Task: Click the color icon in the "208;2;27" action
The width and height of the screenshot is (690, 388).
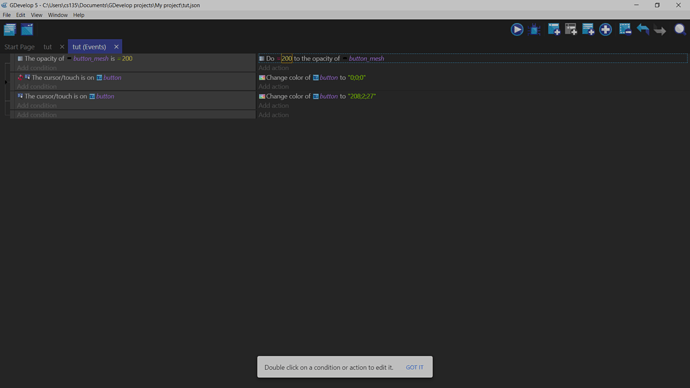Action: coord(262,96)
